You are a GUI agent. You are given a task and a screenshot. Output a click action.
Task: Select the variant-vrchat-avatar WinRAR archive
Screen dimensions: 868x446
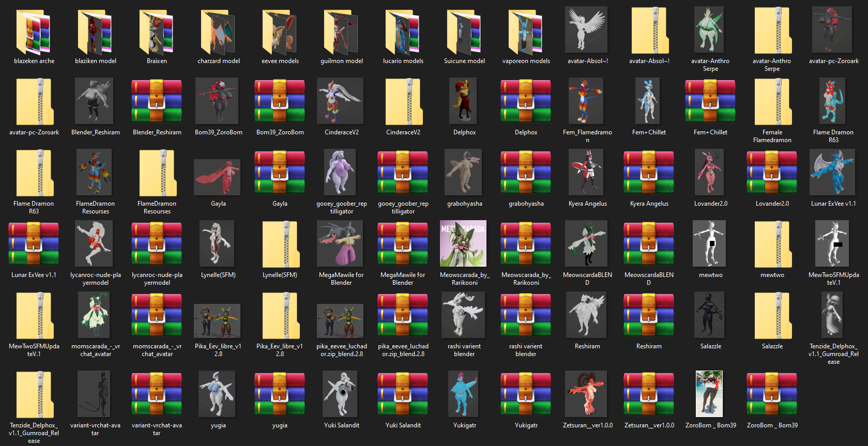coord(157,394)
